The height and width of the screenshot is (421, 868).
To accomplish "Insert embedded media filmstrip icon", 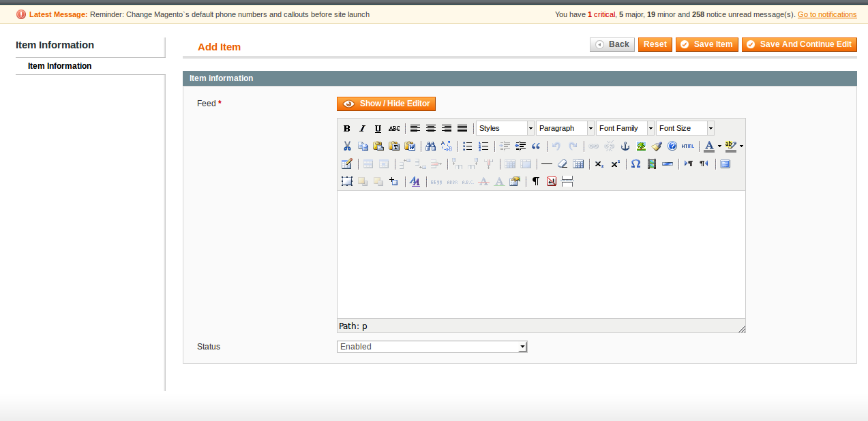I will click(x=652, y=163).
